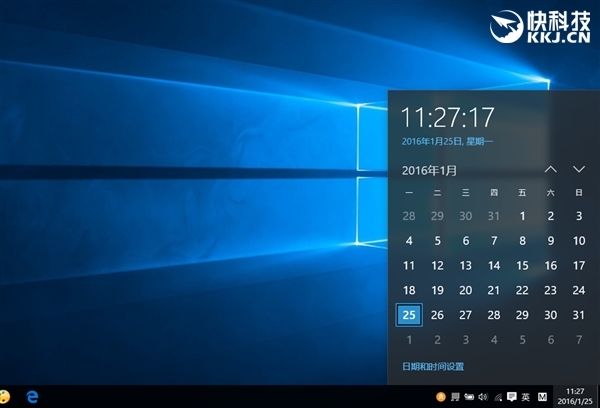600x408 pixels.
Task: Click the 2016年1月25日, 星期一 date link
Action: [x=447, y=140]
